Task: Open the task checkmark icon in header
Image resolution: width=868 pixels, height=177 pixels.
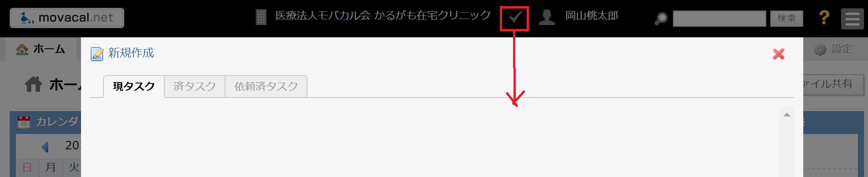Action: point(514,18)
